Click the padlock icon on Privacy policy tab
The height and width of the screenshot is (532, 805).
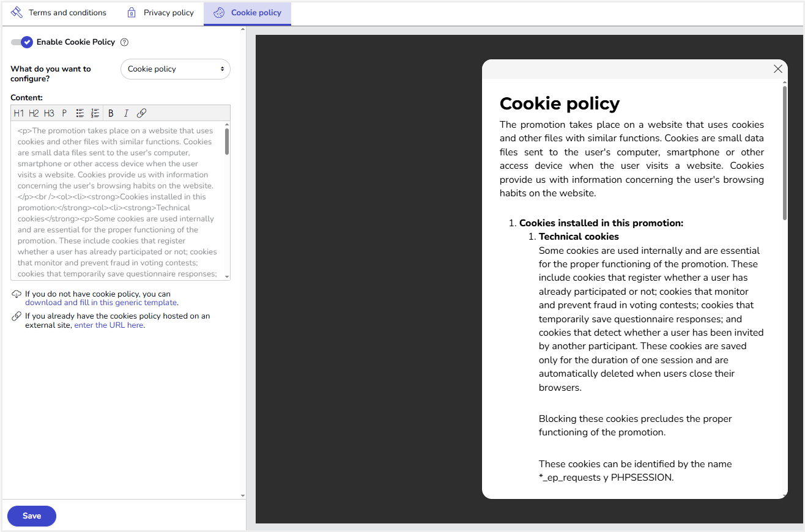click(x=131, y=13)
